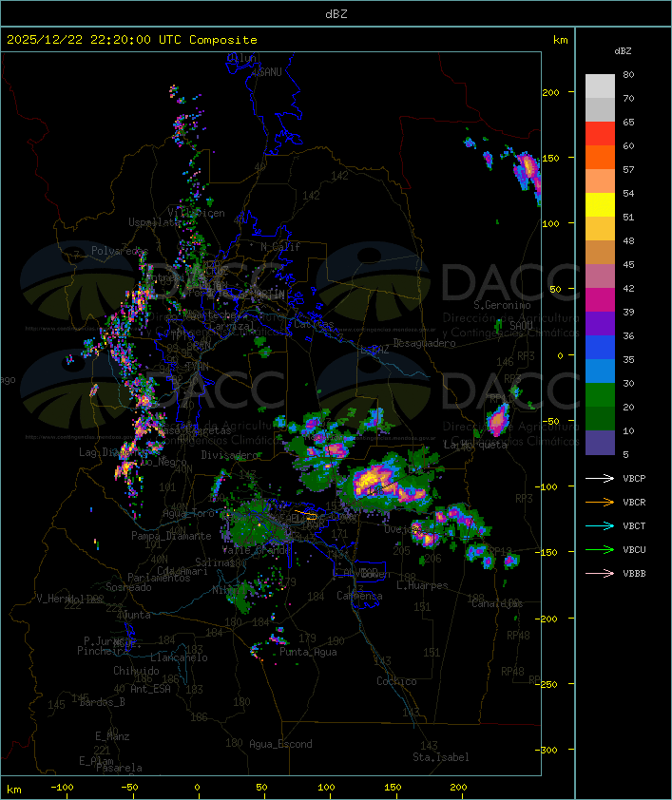The width and height of the screenshot is (672, 800).
Task: Click the 'Valle_Grande' place label
Action: (x=256, y=550)
